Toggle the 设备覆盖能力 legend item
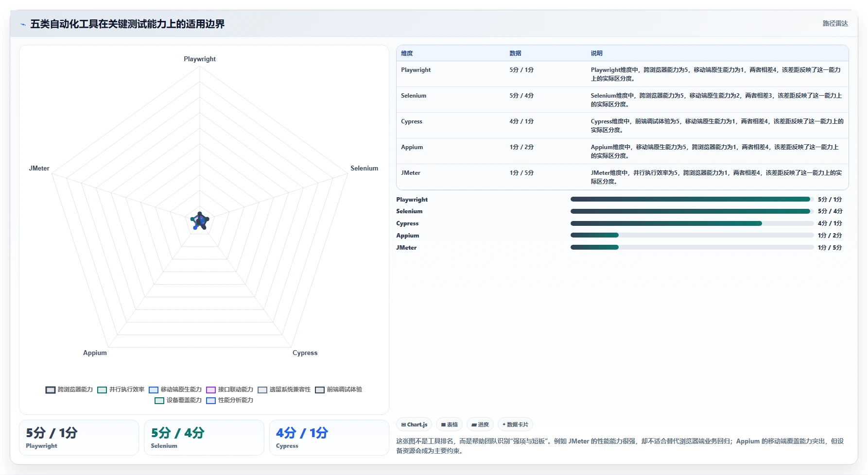 coord(178,400)
